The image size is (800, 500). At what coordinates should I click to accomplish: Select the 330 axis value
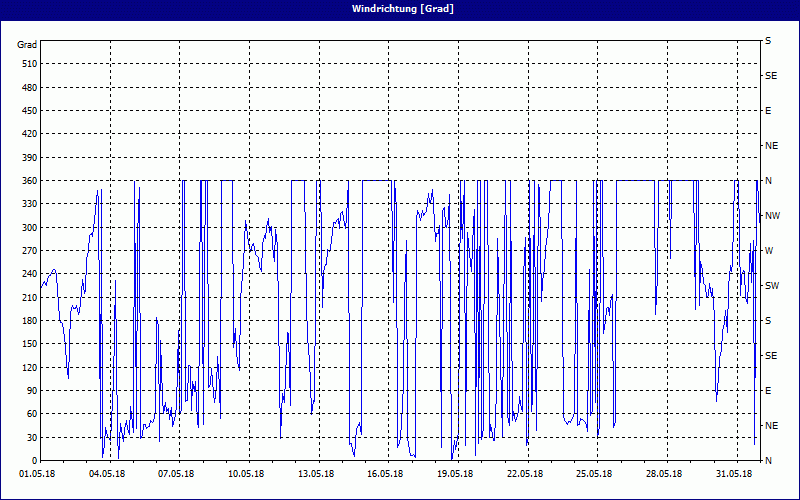coord(30,204)
